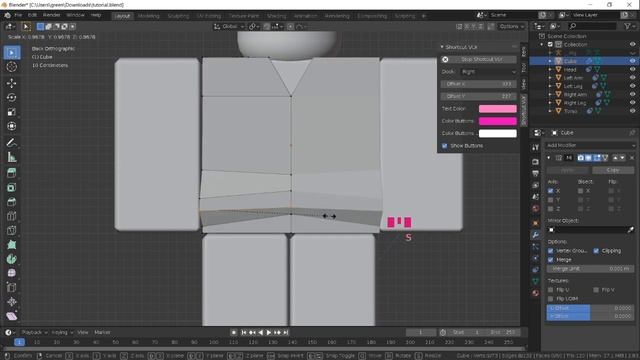
Task: Toggle the Vertex Groups checkbox
Action: pyautogui.click(x=550, y=251)
